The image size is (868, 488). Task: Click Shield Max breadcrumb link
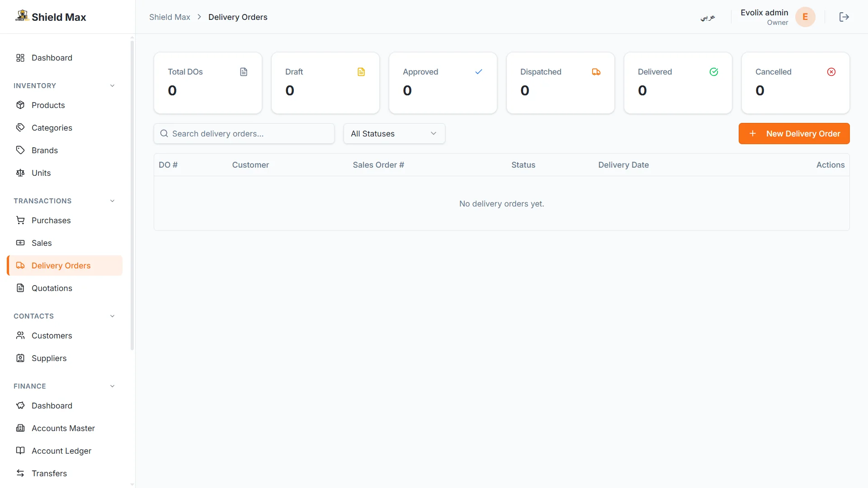pyautogui.click(x=170, y=17)
